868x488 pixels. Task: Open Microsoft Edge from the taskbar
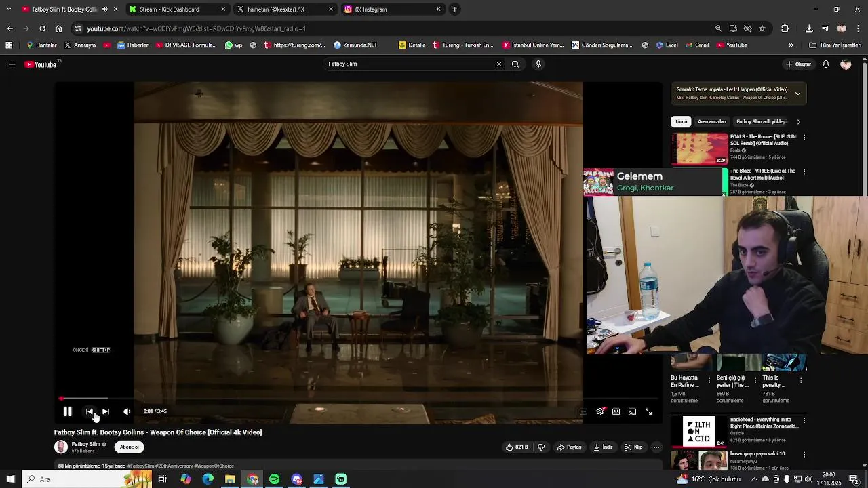pos(208,479)
